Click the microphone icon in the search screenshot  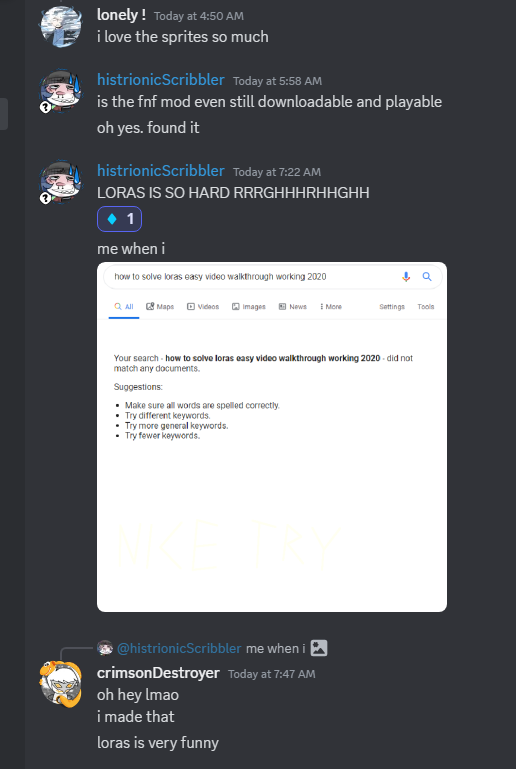(x=406, y=277)
